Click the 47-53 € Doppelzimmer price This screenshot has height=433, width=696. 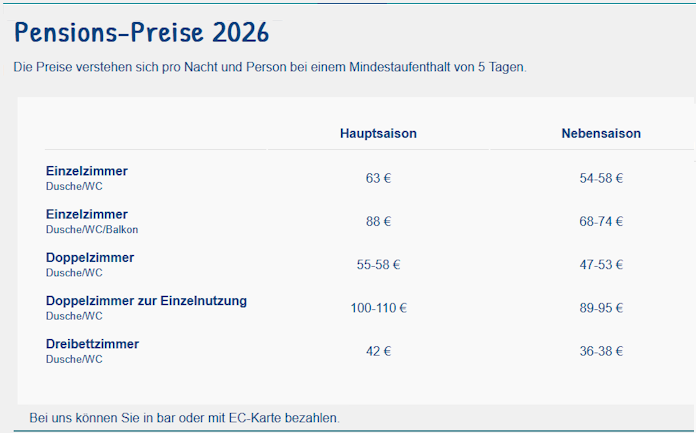(601, 265)
